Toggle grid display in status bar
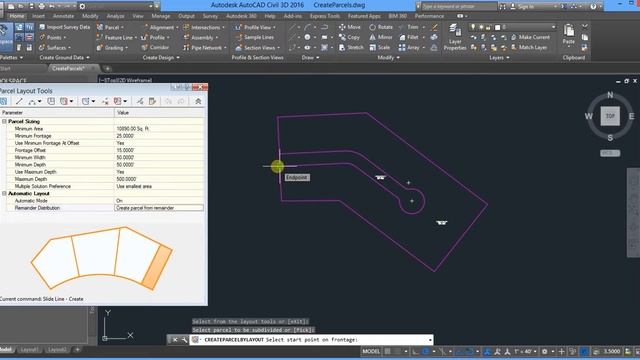640x360 pixels. click(387, 351)
